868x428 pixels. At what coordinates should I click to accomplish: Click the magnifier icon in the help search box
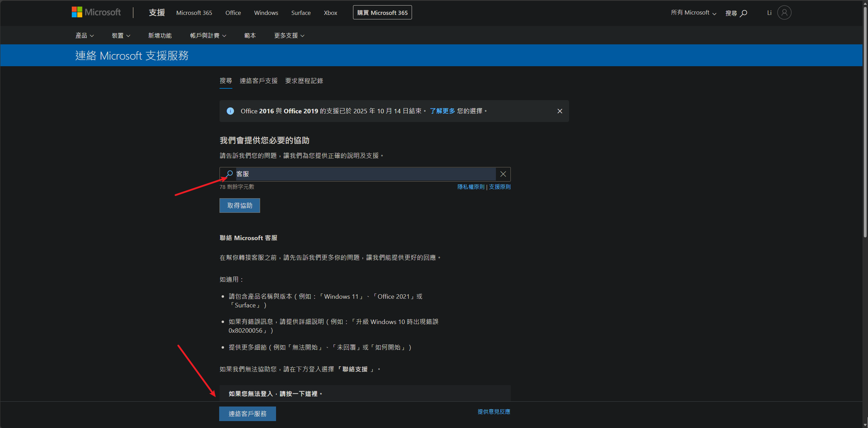click(x=229, y=174)
